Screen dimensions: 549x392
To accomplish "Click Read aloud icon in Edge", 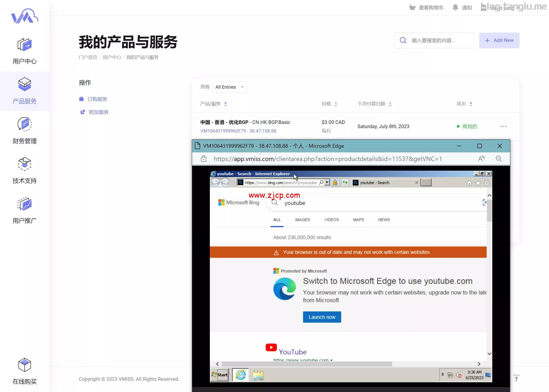I will (x=481, y=159).
